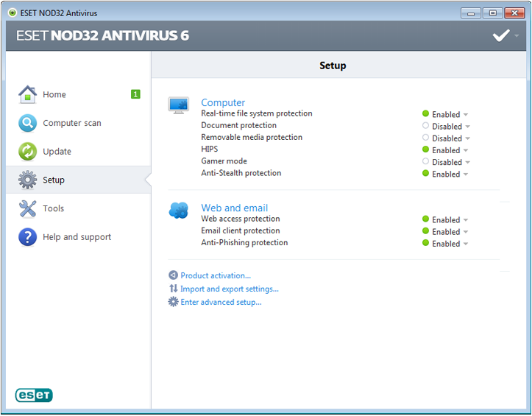Click Enter advanced setup link

pyautogui.click(x=220, y=302)
